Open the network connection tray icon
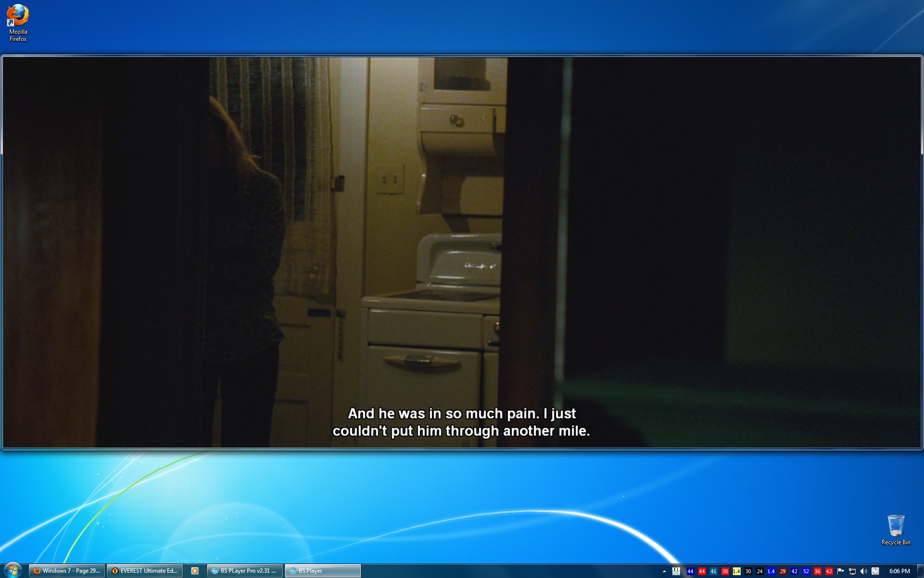The width and height of the screenshot is (924, 578). point(852,571)
